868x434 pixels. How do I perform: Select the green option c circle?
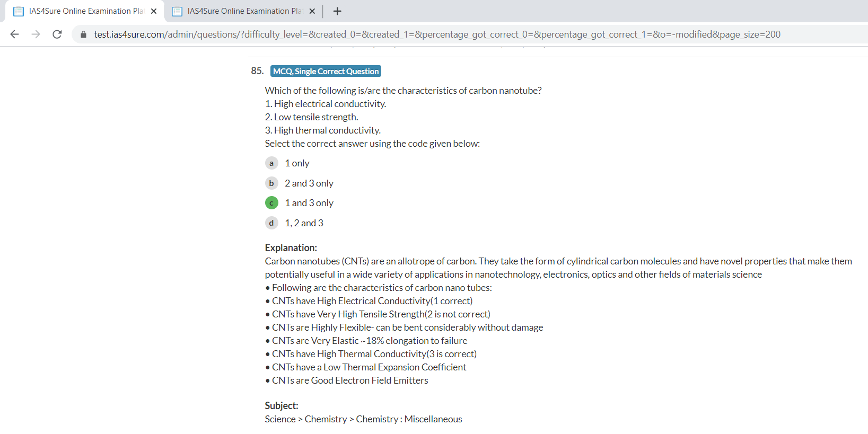271,203
